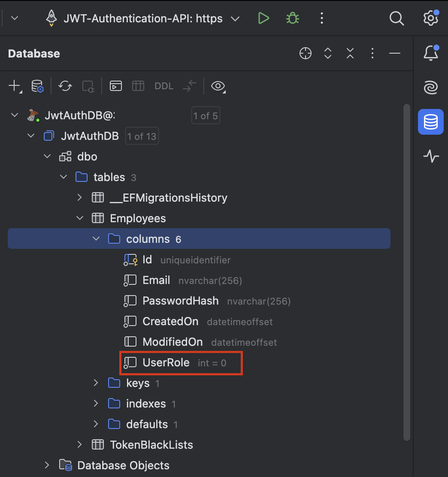Screen dimensions: 448x477
Task: Expand the TokenBlackLists table
Action: (x=80, y=445)
